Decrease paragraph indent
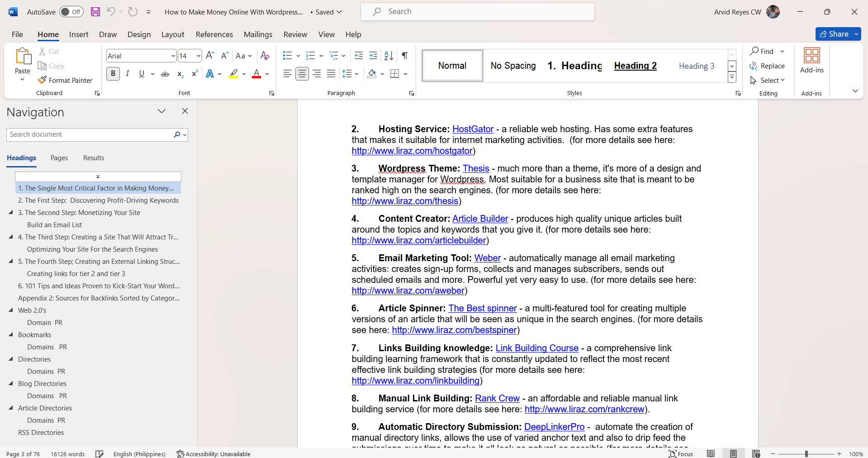The image size is (868, 458). (359, 55)
